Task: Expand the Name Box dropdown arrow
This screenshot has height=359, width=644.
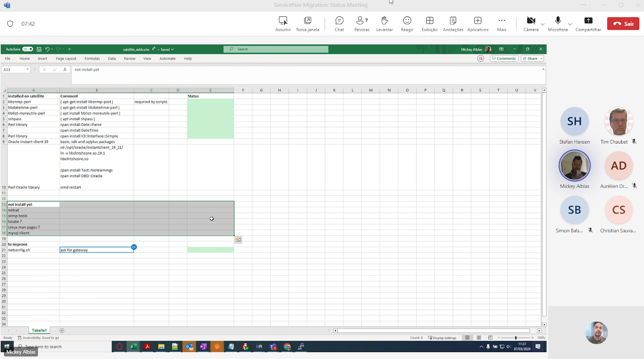Action: click(27, 70)
